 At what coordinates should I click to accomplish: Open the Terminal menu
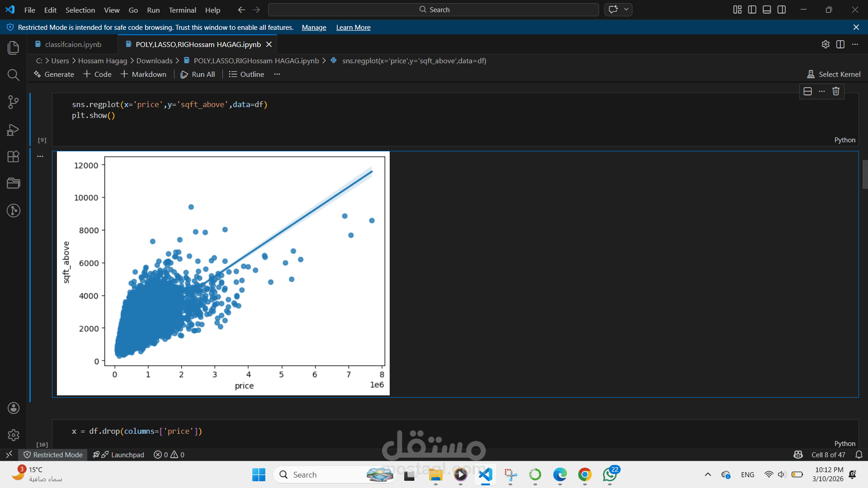pos(182,10)
